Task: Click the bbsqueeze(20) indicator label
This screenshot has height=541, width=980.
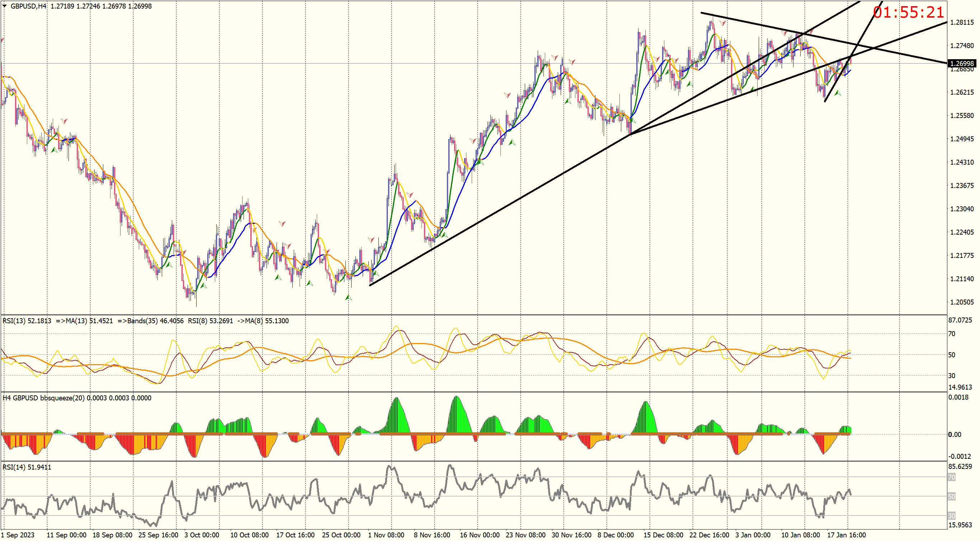Action: click(62, 398)
